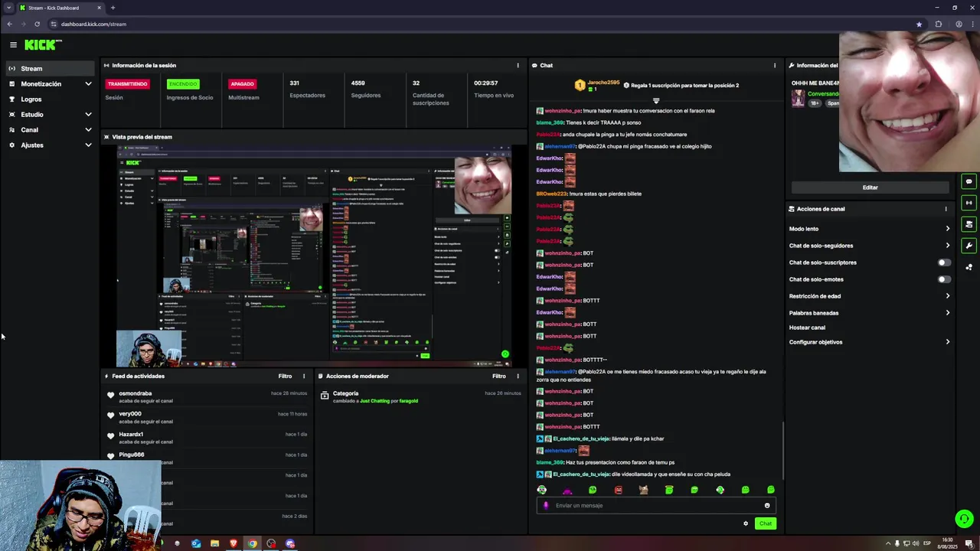Screen dimensions: 980x551
Task: Reload the page with browser refresh icon
Action: tap(37, 24)
